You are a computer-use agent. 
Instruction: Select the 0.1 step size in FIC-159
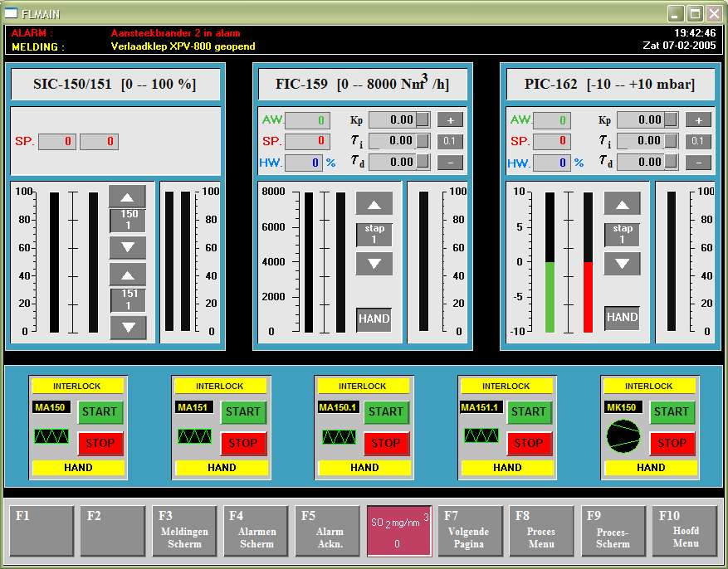(x=450, y=141)
